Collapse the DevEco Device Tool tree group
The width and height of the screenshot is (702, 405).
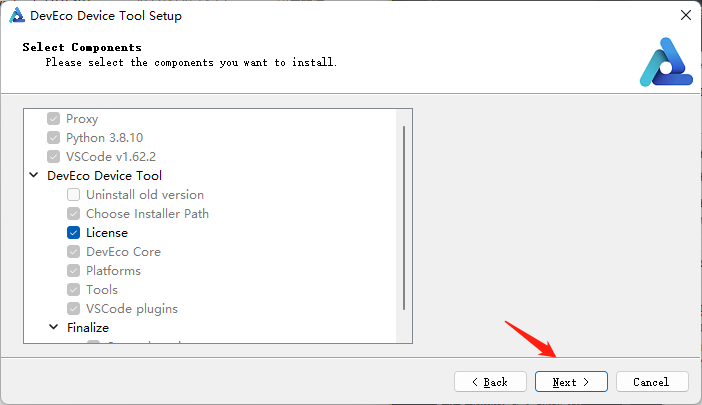point(35,176)
